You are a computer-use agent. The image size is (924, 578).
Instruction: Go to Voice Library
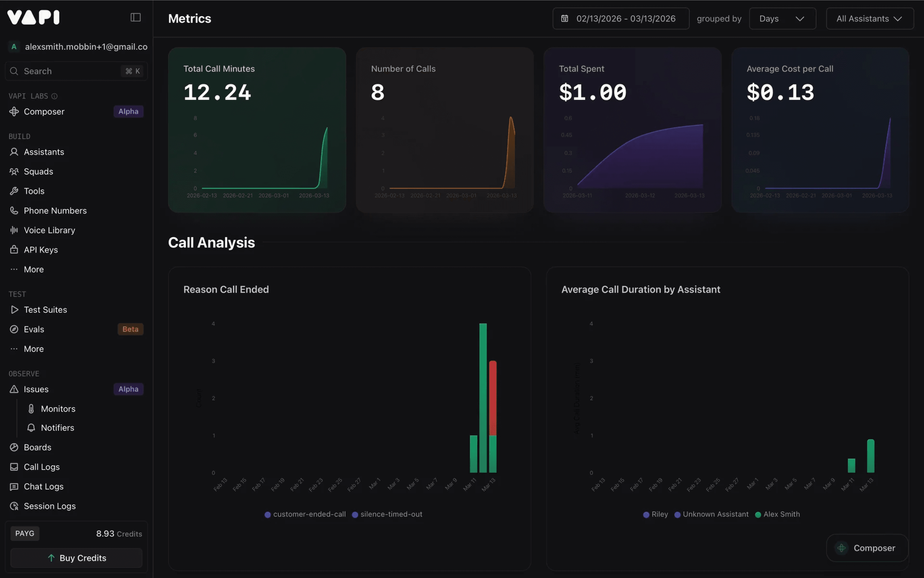tap(49, 230)
